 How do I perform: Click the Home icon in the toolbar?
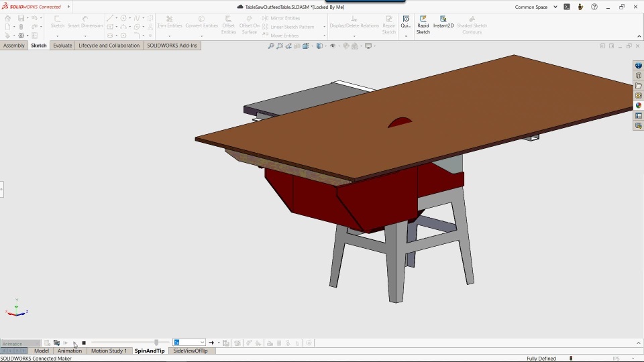click(x=8, y=18)
